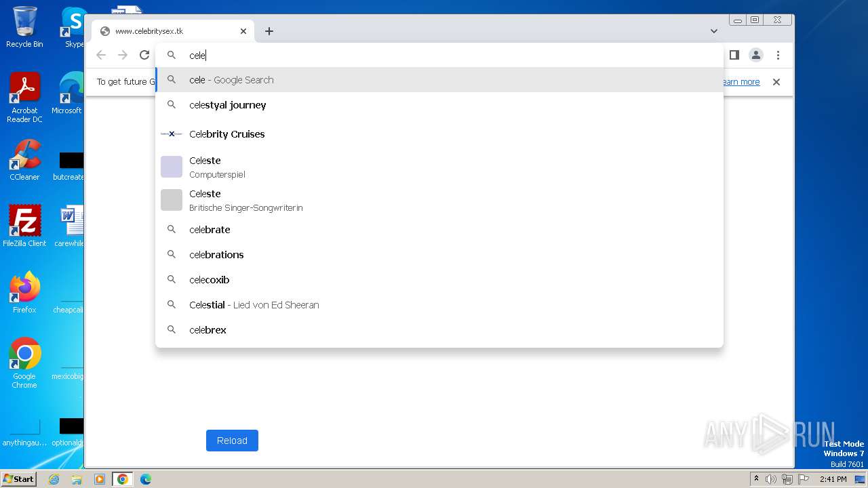Open Windows Explorer from taskbar

77,479
